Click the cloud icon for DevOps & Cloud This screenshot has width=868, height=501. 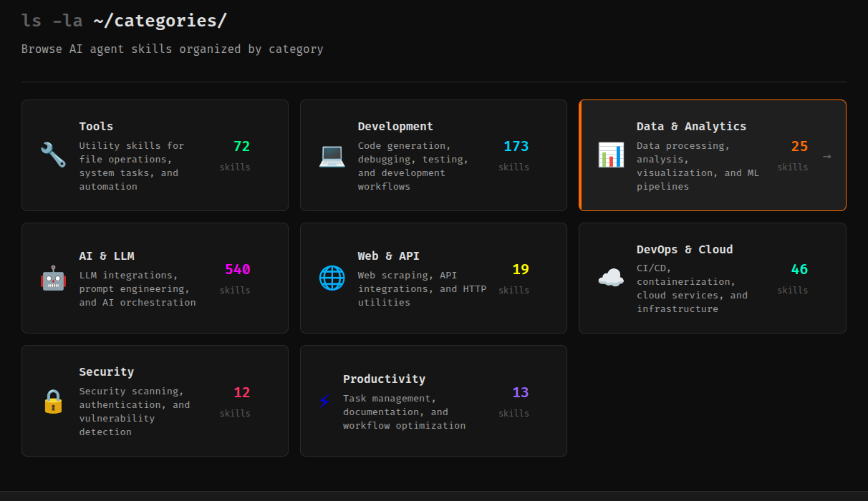[610, 278]
